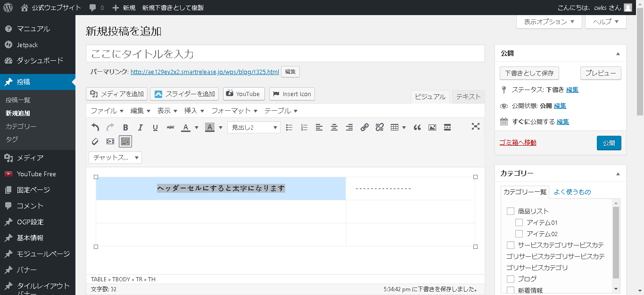Apply italic formatting from the toolbar
Image resolution: width=644 pixels, height=295 pixels.
140,127
